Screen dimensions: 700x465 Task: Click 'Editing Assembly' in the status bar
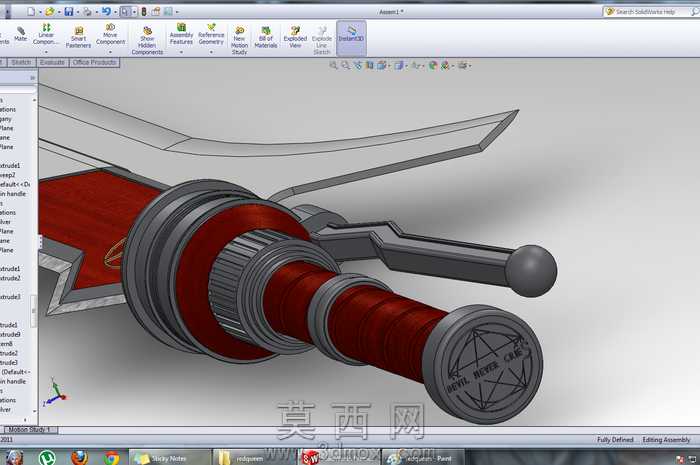(x=666, y=440)
